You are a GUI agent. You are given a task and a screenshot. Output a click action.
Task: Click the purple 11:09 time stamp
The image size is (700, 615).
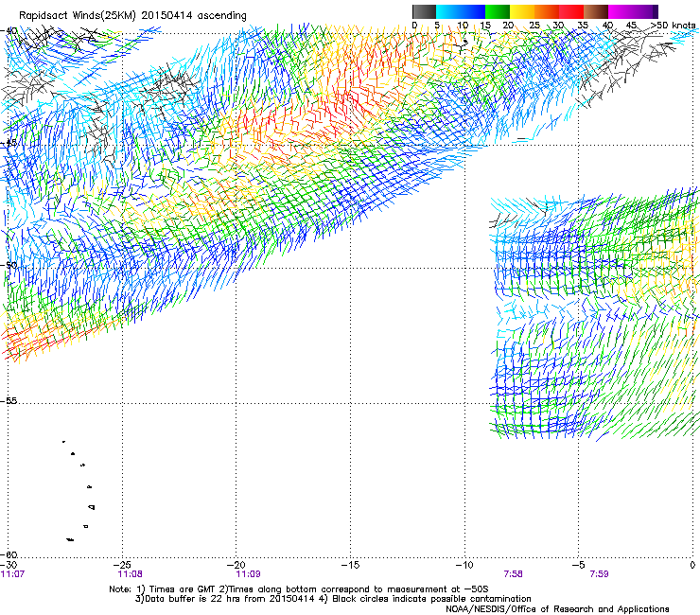248,574
